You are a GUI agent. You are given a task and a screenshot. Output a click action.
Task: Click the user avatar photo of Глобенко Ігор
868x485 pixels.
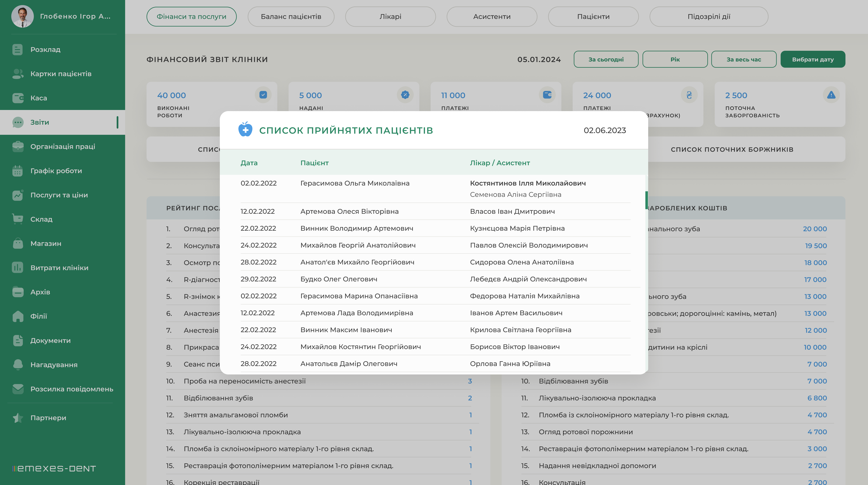(x=23, y=16)
